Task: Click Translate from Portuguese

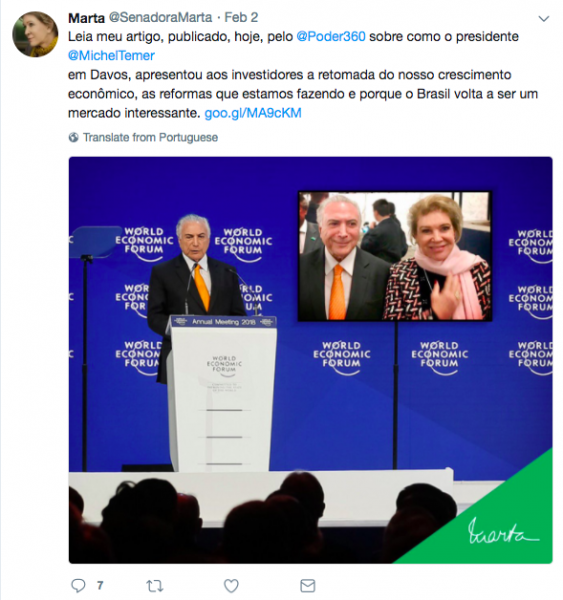Action: coord(150,137)
